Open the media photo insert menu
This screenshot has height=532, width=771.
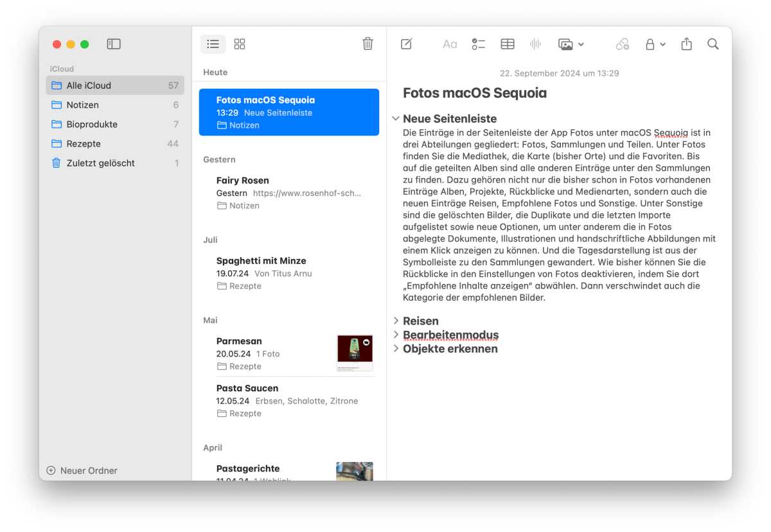point(571,44)
